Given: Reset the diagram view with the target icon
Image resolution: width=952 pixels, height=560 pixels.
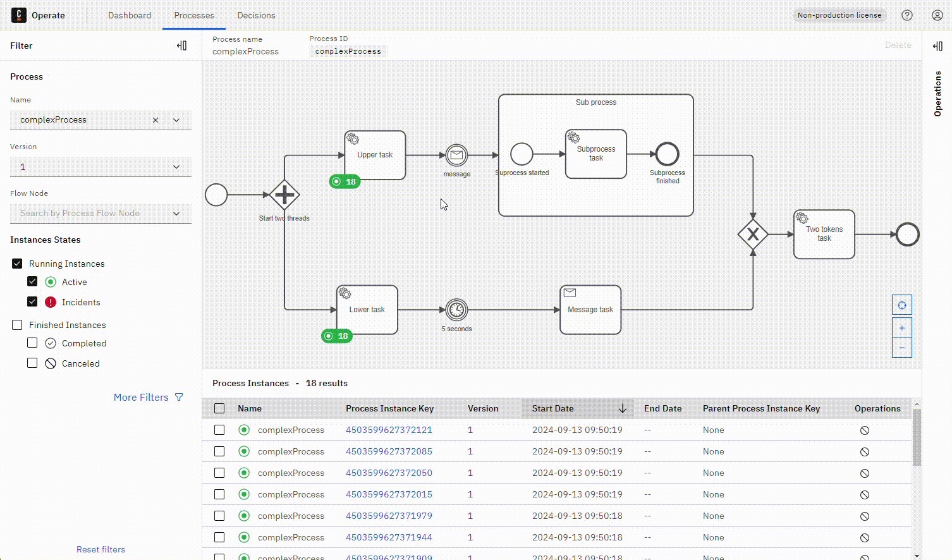Looking at the screenshot, I should click(902, 304).
